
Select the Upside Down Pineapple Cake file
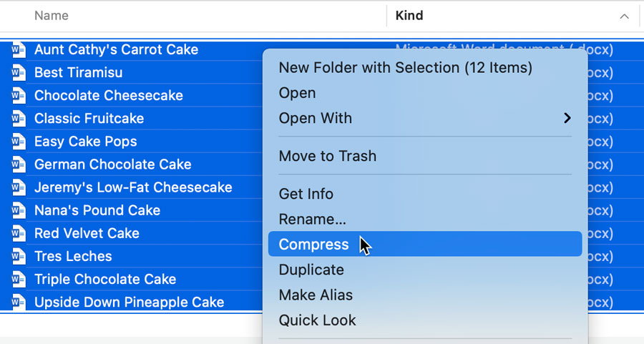[129, 303]
